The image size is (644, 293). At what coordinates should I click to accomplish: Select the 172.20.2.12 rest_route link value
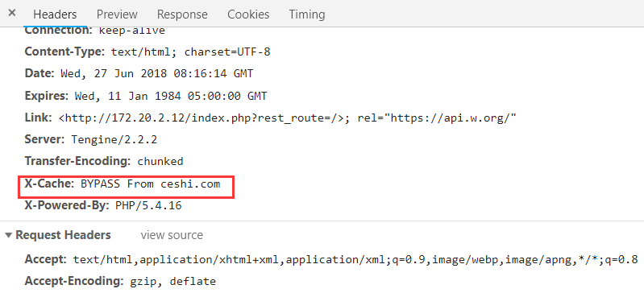pyautogui.click(x=288, y=118)
